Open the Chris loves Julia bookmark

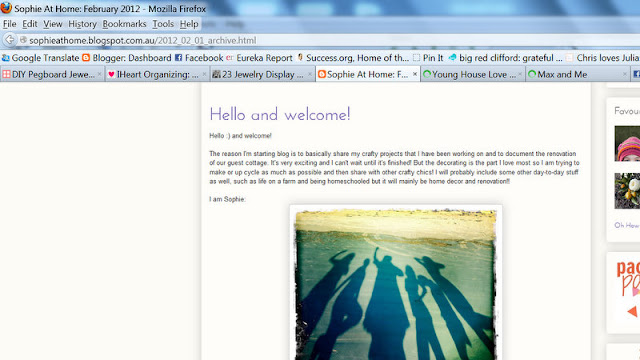pyautogui.click(x=602, y=58)
